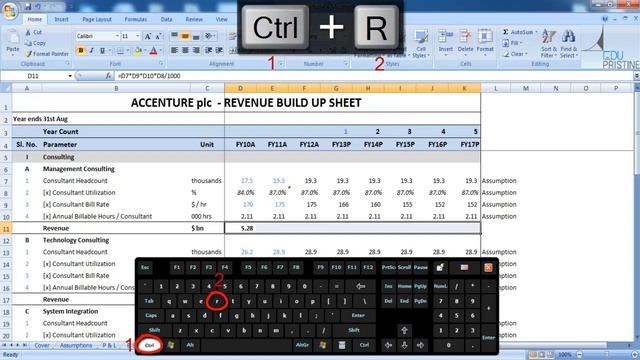The height and width of the screenshot is (360, 640).
Task: Activate the Format Painter
Action: click(47, 53)
